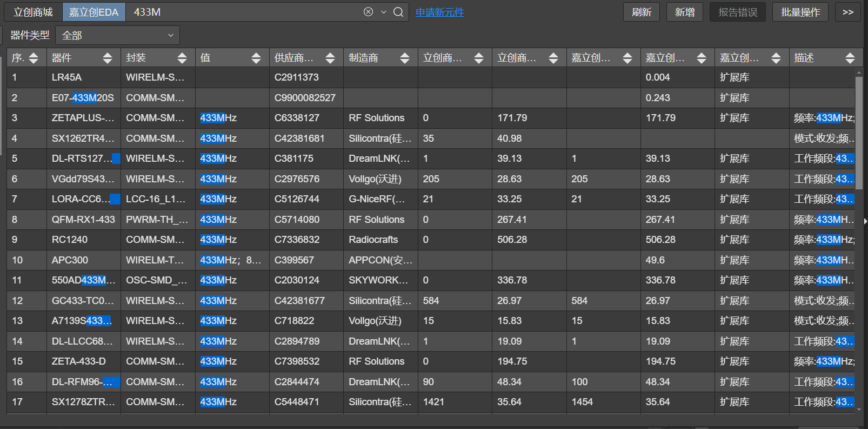Click supplier code C9900082527
Image resolution: width=868 pixels, height=429 pixels.
(x=305, y=98)
